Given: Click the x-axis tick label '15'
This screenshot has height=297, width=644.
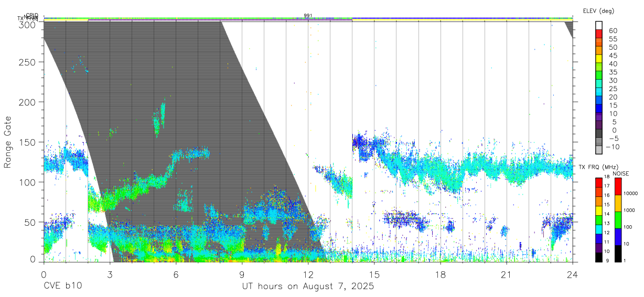Looking at the screenshot, I should point(374,274).
